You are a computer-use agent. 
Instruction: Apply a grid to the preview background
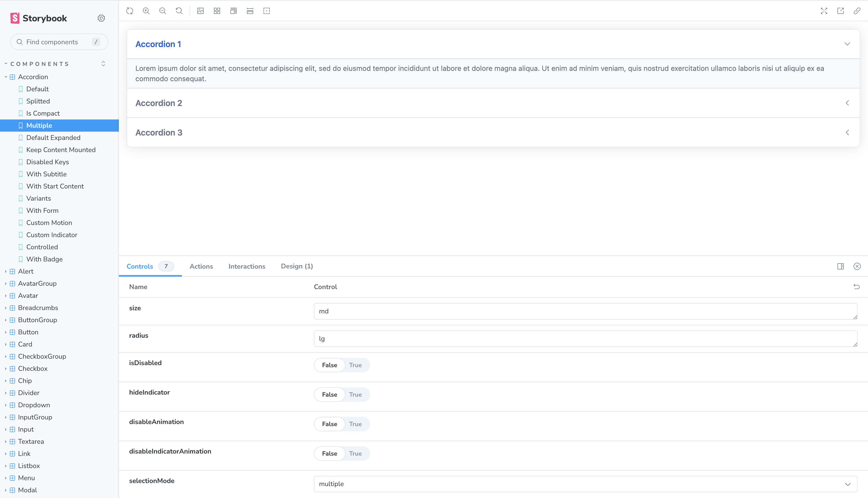pos(217,11)
